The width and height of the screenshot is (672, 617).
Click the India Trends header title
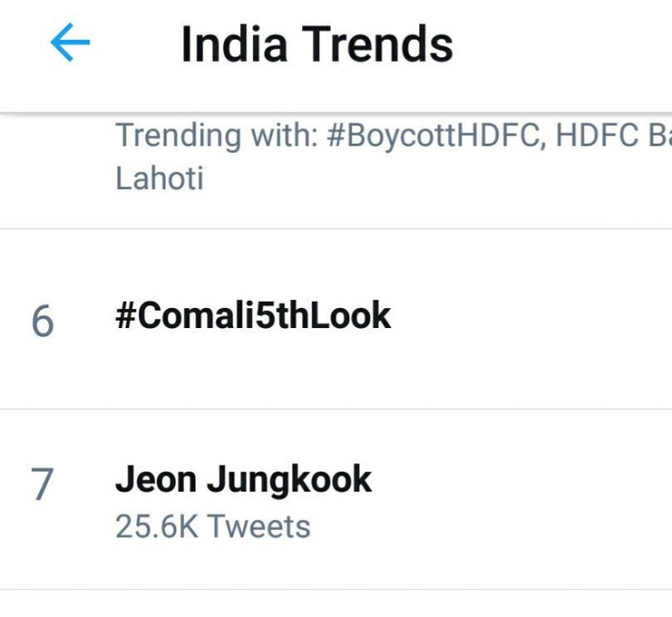(316, 45)
